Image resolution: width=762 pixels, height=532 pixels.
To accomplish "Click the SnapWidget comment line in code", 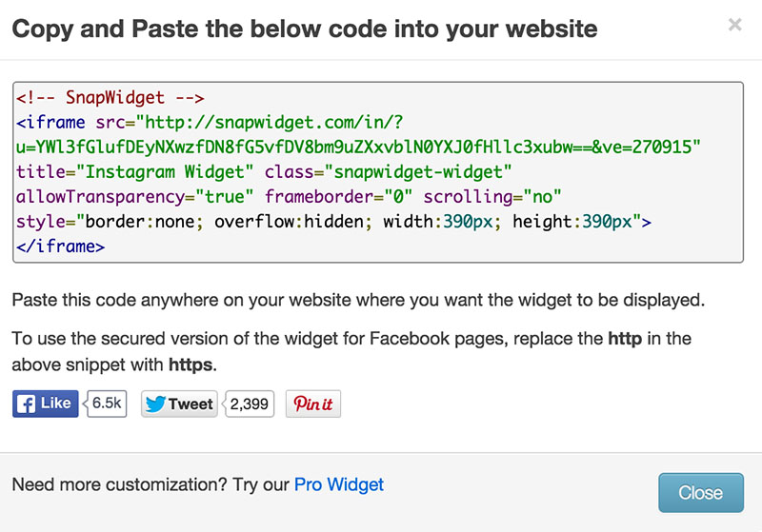I will click(110, 98).
